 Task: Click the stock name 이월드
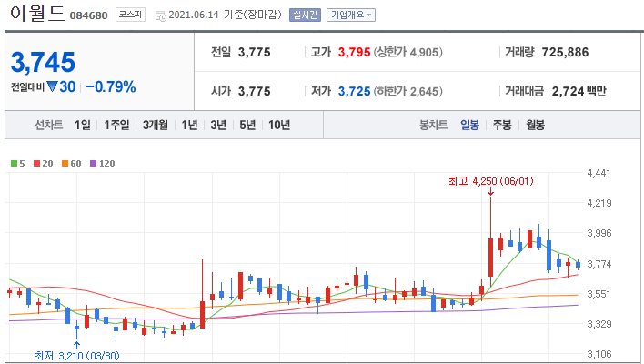(x=37, y=13)
